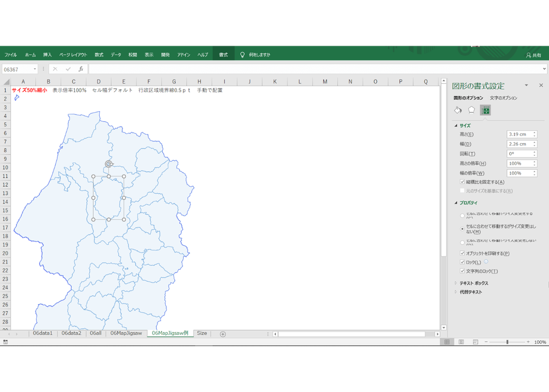The height and width of the screenshot is (392, 549).
Task: Click the 高さの倍率 scale height spinner
Action: 534,163
